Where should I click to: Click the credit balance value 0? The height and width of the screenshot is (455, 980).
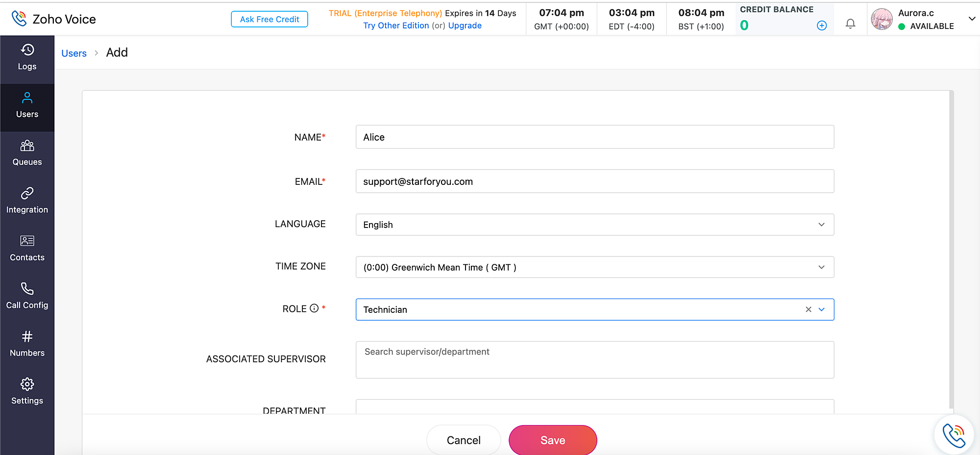(x=744, y=25)
